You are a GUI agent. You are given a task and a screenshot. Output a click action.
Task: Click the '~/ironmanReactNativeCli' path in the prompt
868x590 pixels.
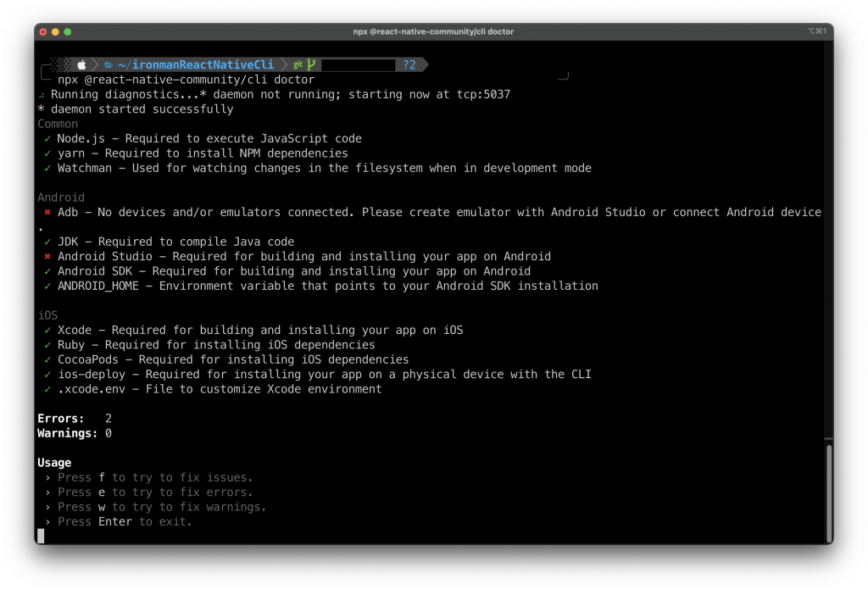196,64
